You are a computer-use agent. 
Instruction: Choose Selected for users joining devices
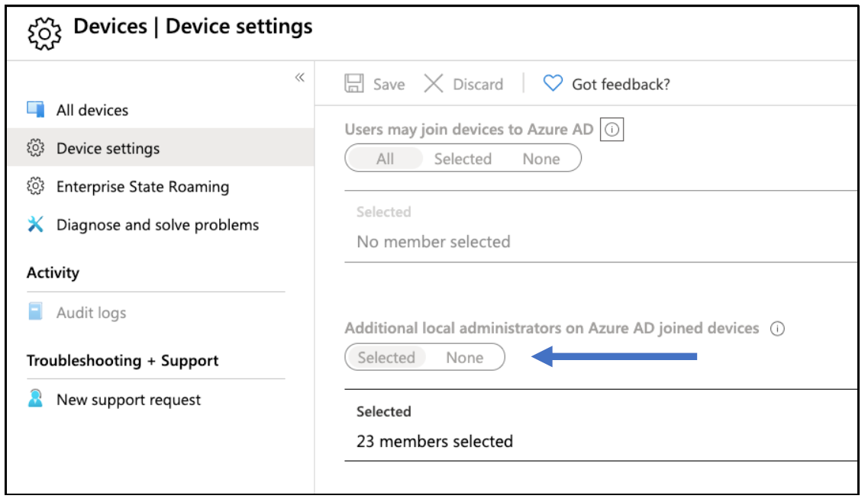pos(463,159)
